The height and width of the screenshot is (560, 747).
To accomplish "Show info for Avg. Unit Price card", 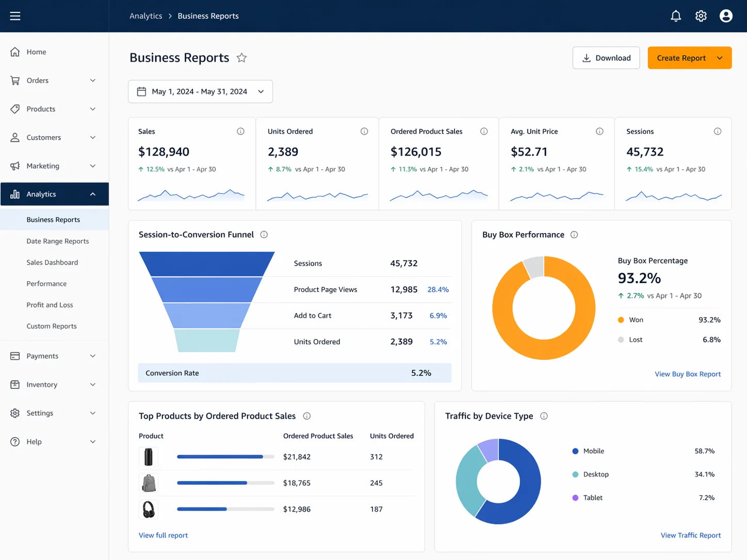I will 599,131.
